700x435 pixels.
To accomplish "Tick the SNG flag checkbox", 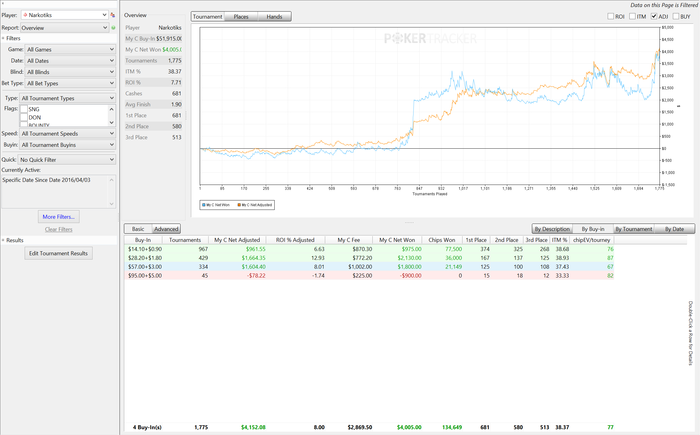I will tap(25, 108).
